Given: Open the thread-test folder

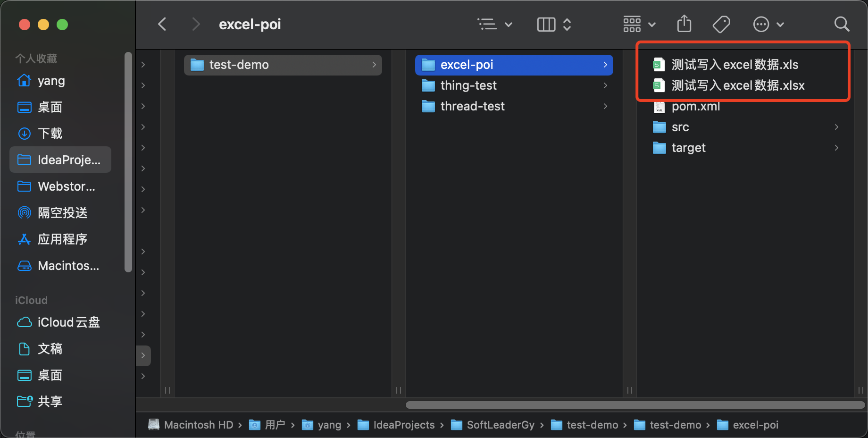Looking at the screenshot, I should pos(472,106).
